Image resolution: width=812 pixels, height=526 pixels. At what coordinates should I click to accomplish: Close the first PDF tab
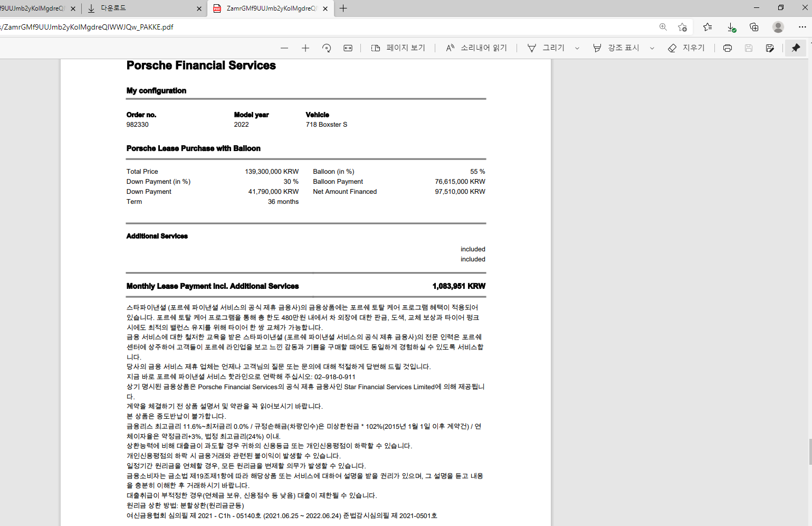73,8
